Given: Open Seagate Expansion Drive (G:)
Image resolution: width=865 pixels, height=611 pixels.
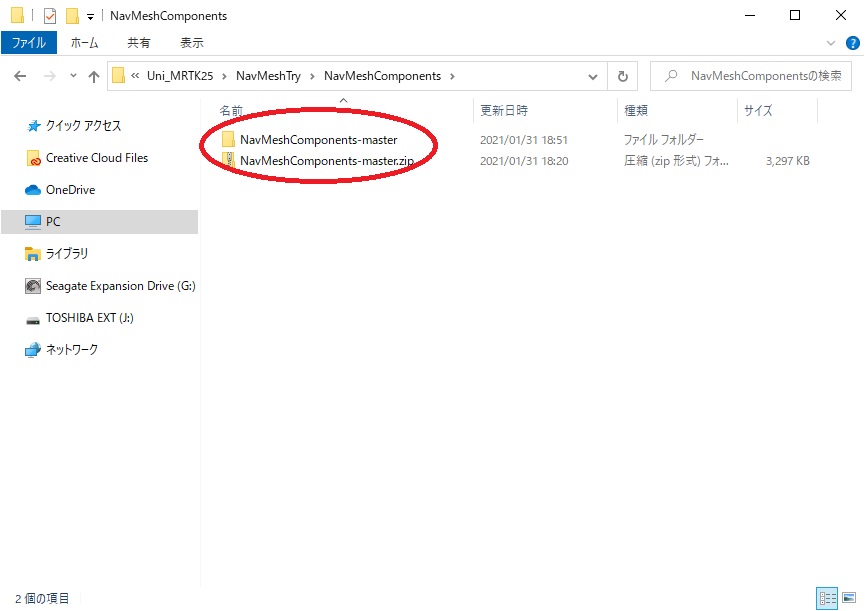Looking at the screenshot, I should point(120,286).
